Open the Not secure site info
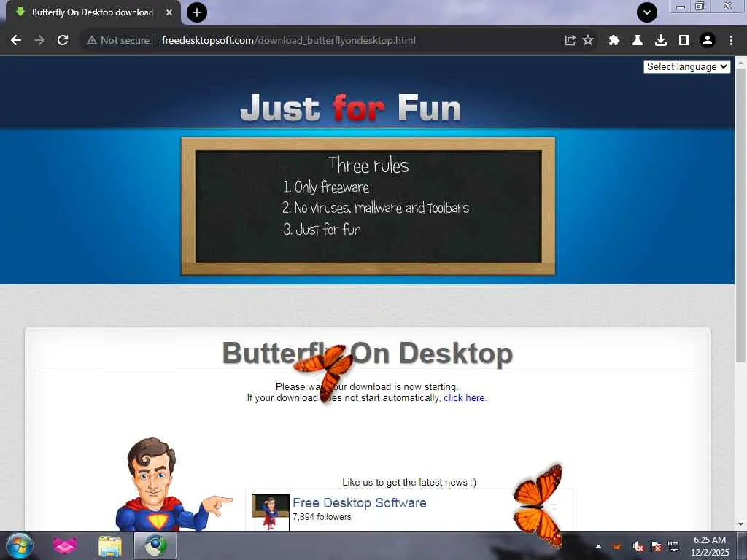 click(118, 41)
